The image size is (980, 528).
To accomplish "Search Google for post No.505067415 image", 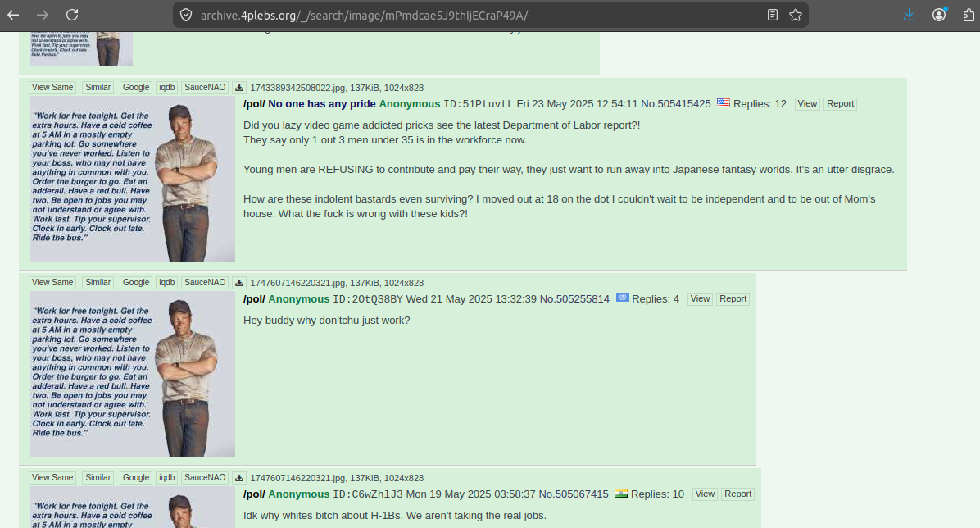I will tap(136, 478).
